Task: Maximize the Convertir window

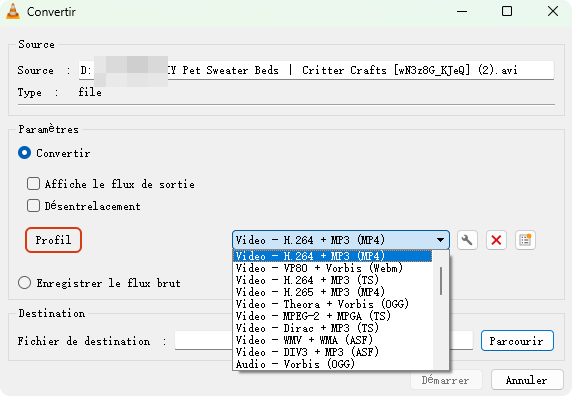Action: 507,11
